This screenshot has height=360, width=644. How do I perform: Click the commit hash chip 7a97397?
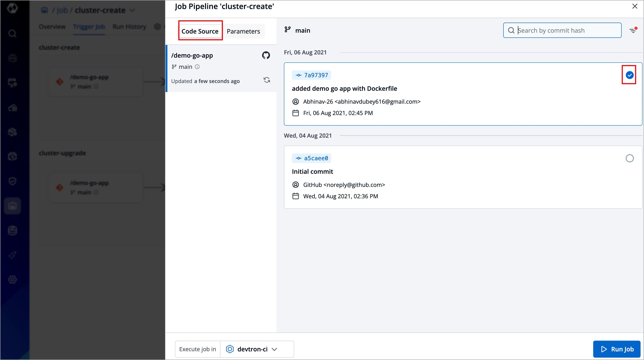point(311,75)
